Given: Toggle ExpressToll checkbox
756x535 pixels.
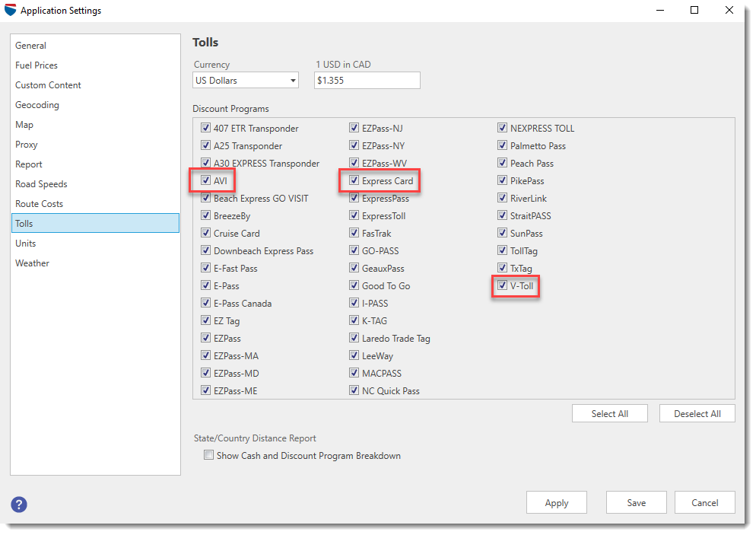Looking at the screenshot, I should (354, 215).
